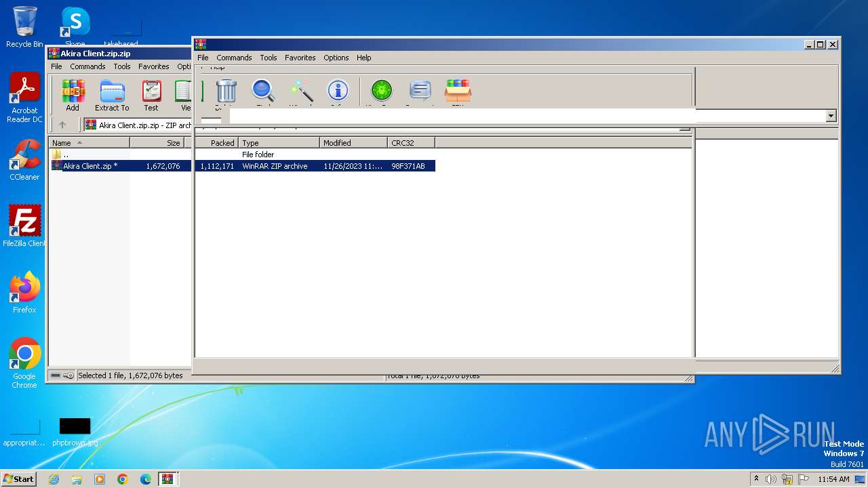Open Favorites menu in front WinRAR window
The height and width of the screenshot is (488, 868).
[300, 58]
